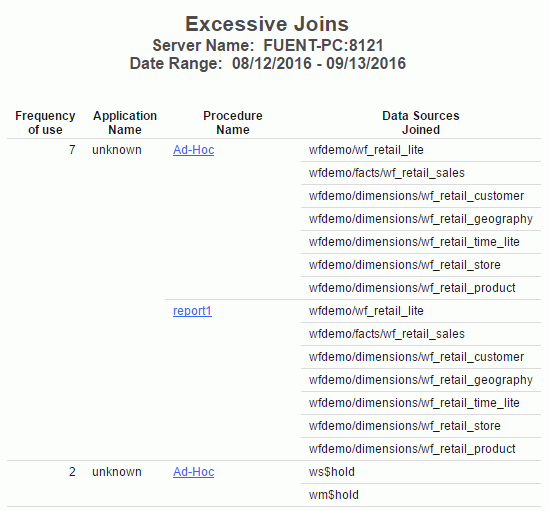Select the Excessive Joins report title
Image resolution: width=549 pixels, height=511 pixels.
click(x=267, y=24)
